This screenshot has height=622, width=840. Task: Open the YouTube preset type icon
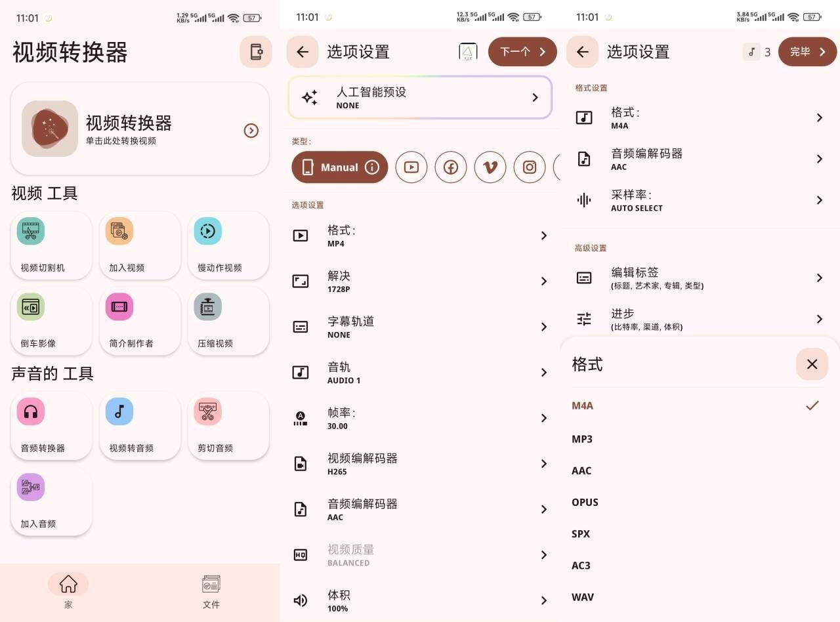[x=411, y=167]
